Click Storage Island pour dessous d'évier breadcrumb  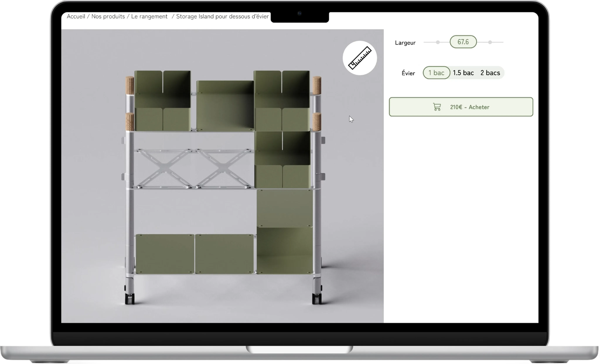point(222,17)
